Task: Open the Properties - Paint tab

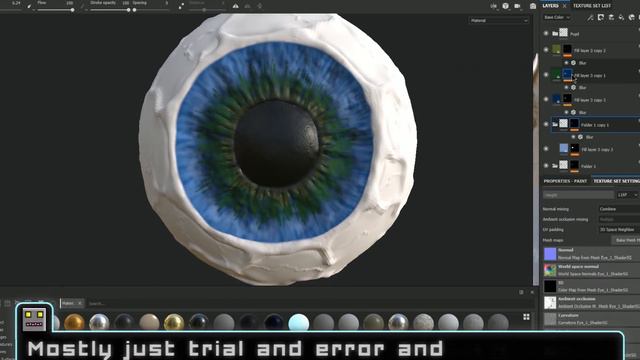Action: pyautogui.click(x=565, y=181)
